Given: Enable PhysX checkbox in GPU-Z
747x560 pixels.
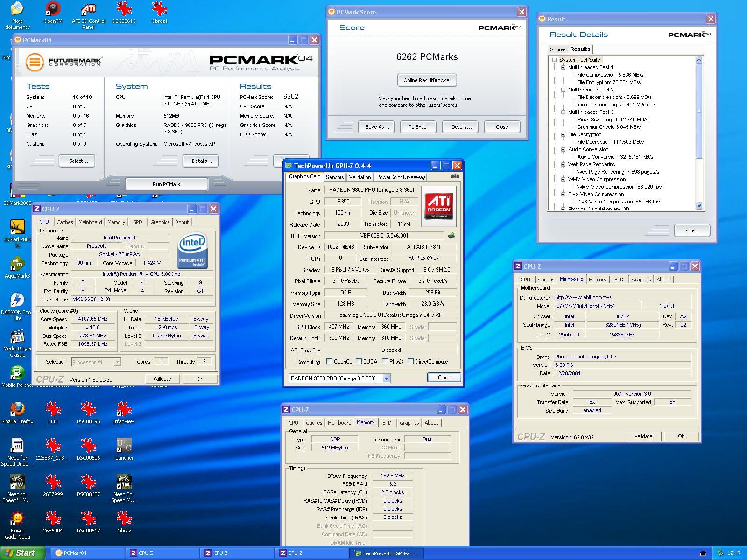Looking at the screenshot, I should [x=385, y=362].
